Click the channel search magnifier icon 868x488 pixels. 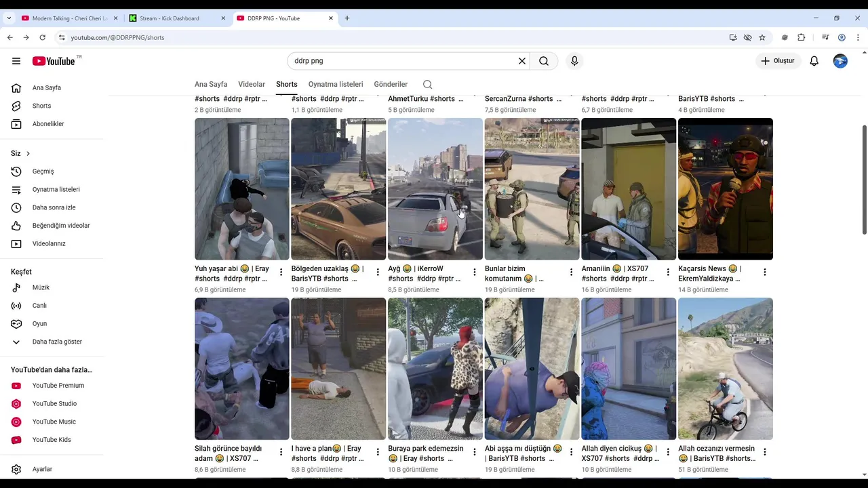coord(427,85)
